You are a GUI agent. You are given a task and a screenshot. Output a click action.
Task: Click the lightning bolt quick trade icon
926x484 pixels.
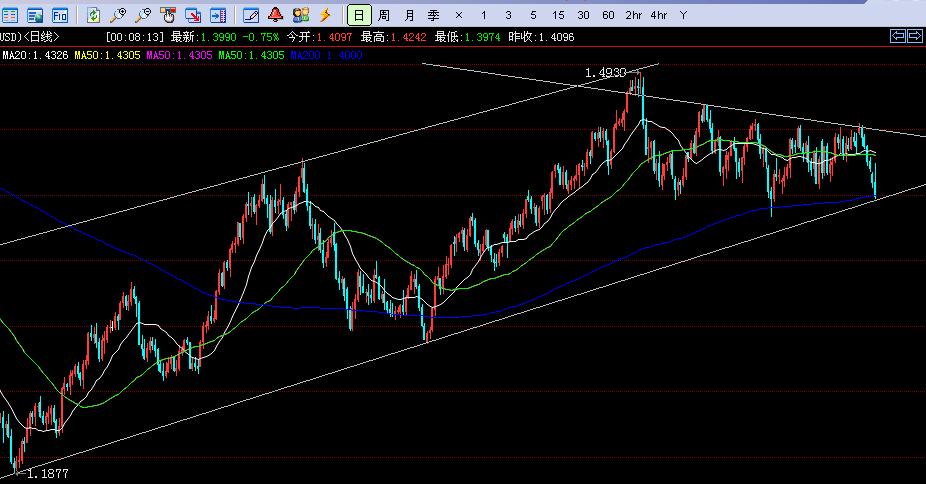[x=325, y=15]
